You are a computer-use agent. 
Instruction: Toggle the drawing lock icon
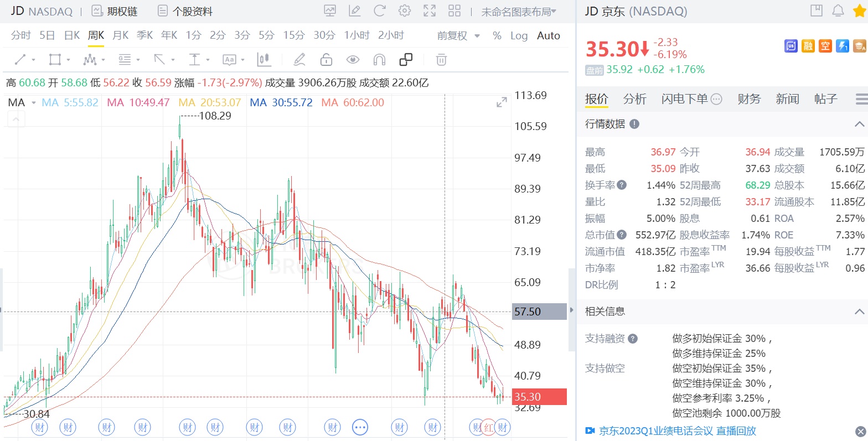click(x=326, y=59)
